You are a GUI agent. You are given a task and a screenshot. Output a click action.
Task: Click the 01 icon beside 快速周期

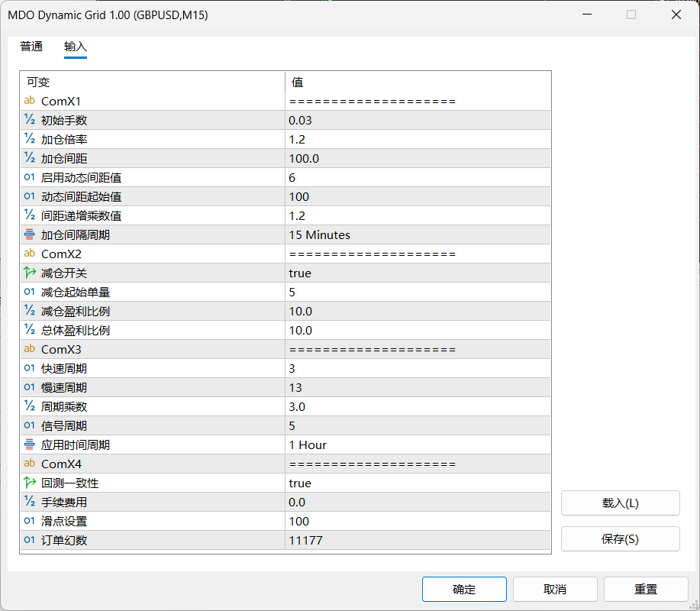(x=30, y=368)
